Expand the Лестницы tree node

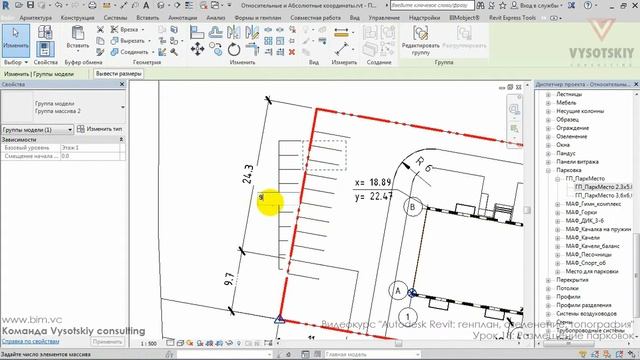click(x=549, y=94)
